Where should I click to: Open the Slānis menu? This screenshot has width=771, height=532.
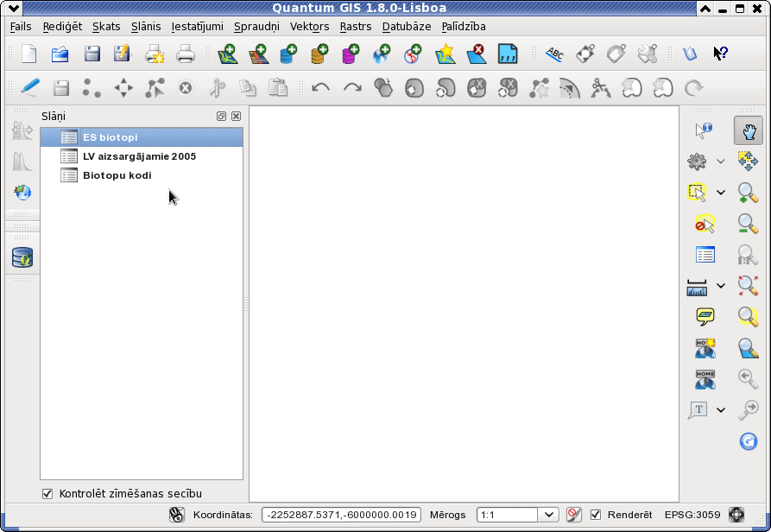[146, 27]
